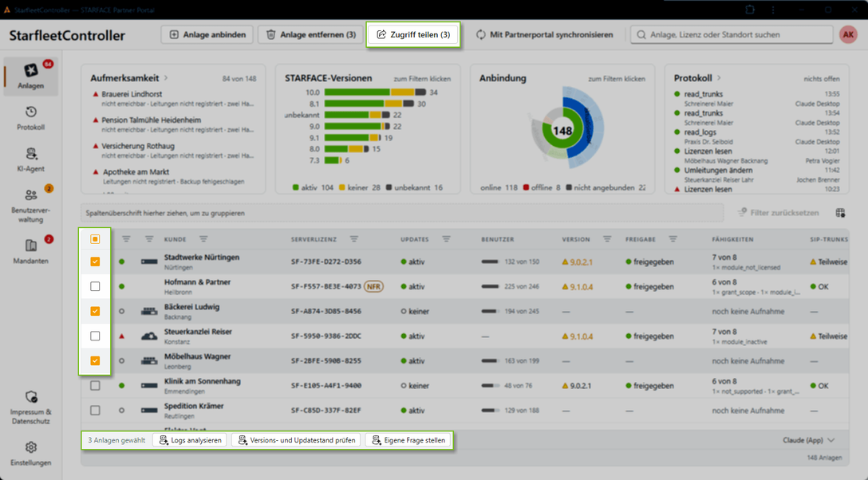Image resolution: width=868 pixels, height=480 pixels.
Task: Click the AK user avatar
Action: [847, 34]
